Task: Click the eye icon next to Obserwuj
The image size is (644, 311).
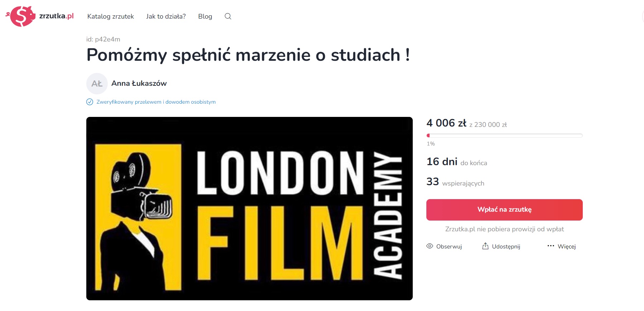Action: 430,246
